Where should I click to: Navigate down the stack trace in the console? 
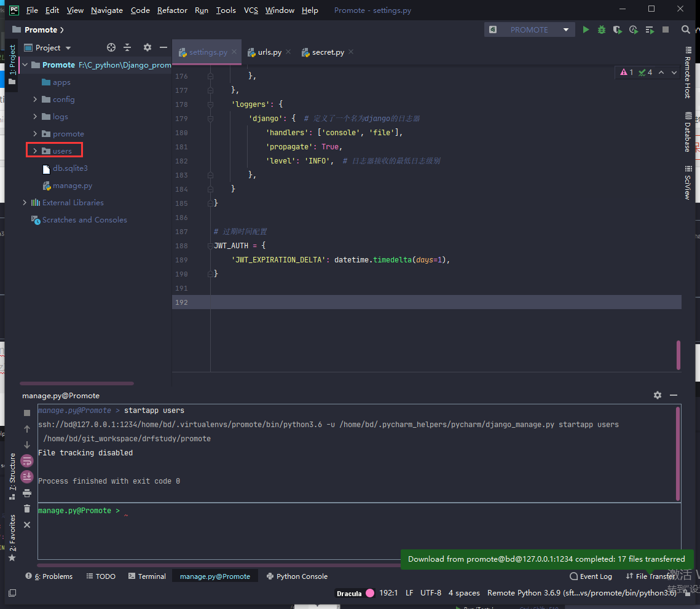click(x=27, y=445)
